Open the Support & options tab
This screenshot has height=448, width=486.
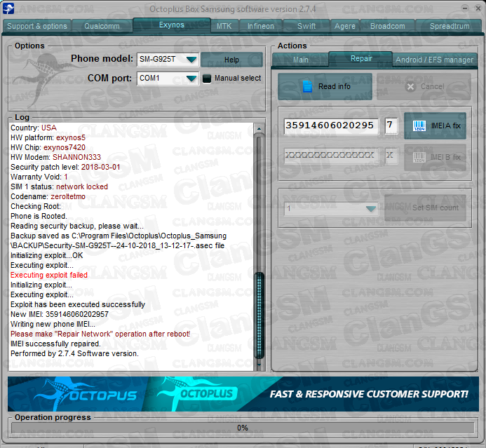coord(37,27)
